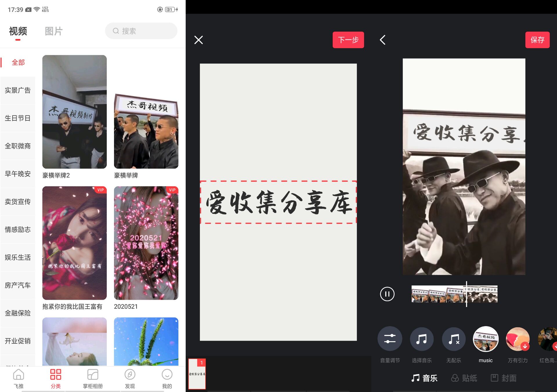Open the 封面 cover tab
The width and height of the screenshot is (557, 392).
503,378
